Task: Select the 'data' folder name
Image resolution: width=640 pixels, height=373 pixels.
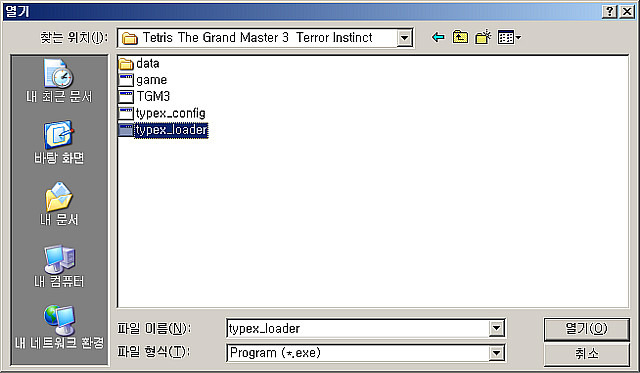Action: (x=148, y=64)
